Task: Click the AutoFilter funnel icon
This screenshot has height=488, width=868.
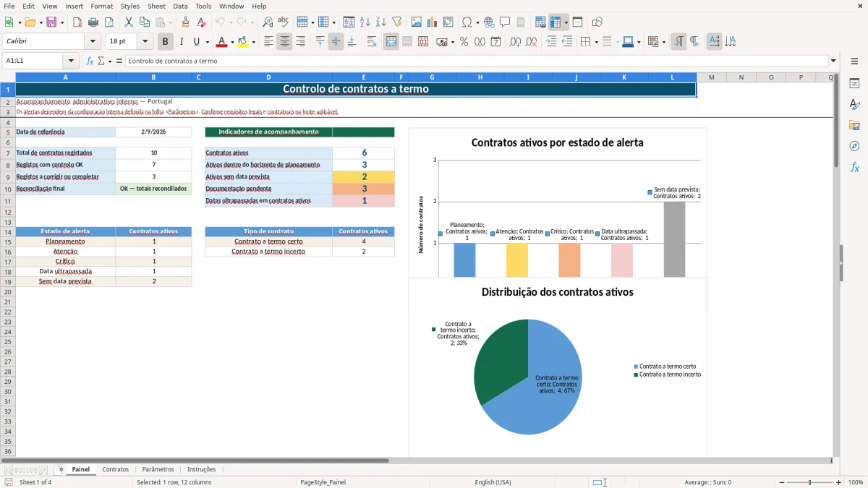Action: [397, 22]
